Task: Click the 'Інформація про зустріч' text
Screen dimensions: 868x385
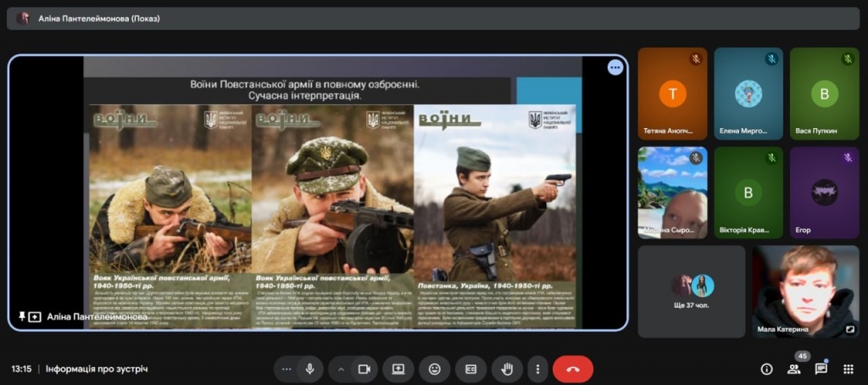Action: pyautogui.click(x=97, y=369)
